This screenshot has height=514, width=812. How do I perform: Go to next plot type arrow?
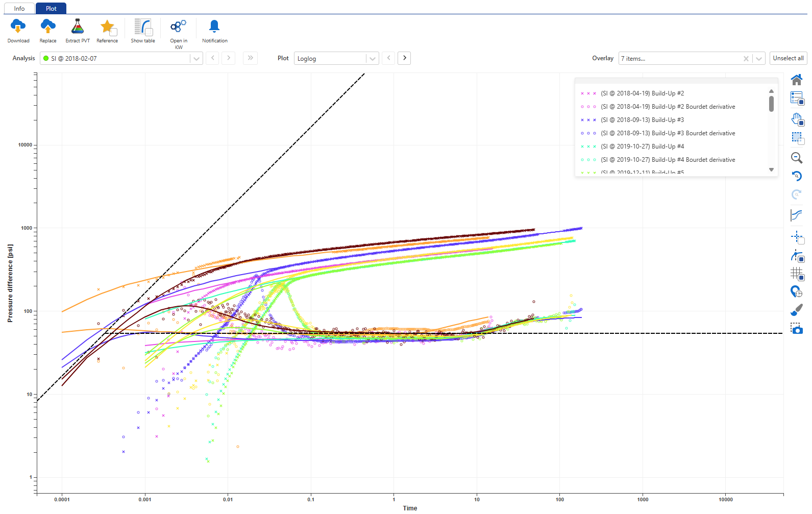point(404,58)
